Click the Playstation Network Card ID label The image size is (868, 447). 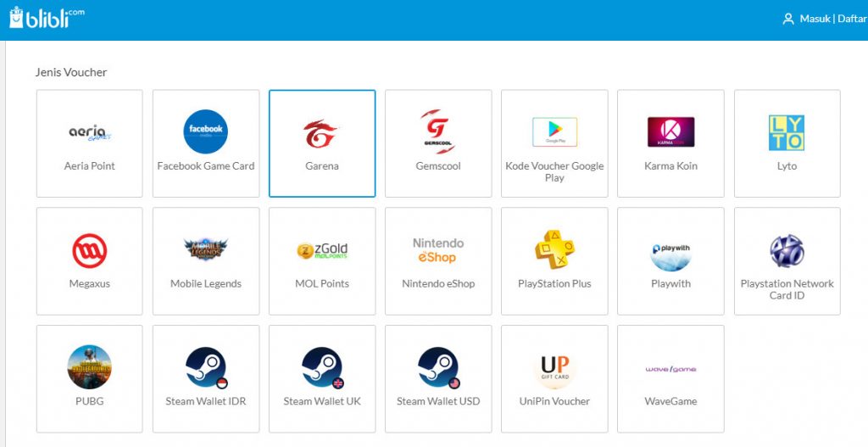point(787,289)
